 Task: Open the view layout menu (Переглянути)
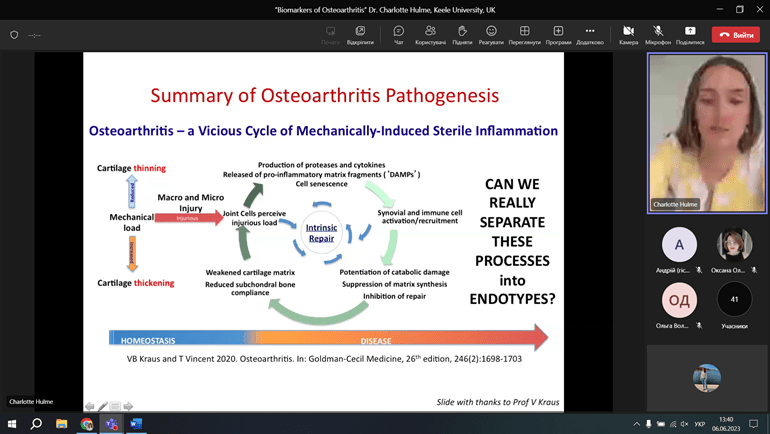click(524, 35)
